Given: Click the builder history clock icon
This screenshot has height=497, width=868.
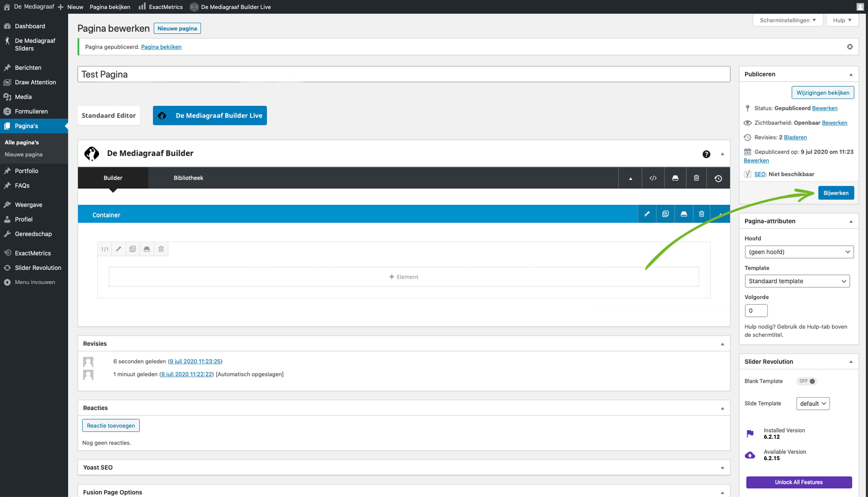Looking at the screenshot, I should click(718, 178).
